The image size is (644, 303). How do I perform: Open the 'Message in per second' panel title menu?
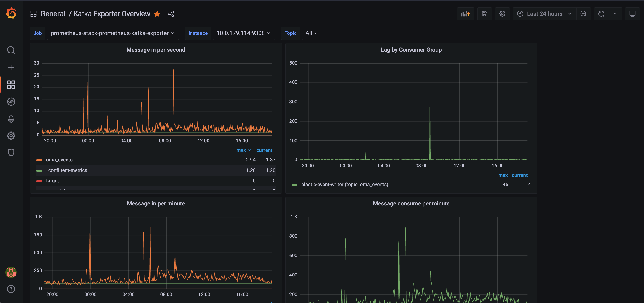click(x=156, y=50)
